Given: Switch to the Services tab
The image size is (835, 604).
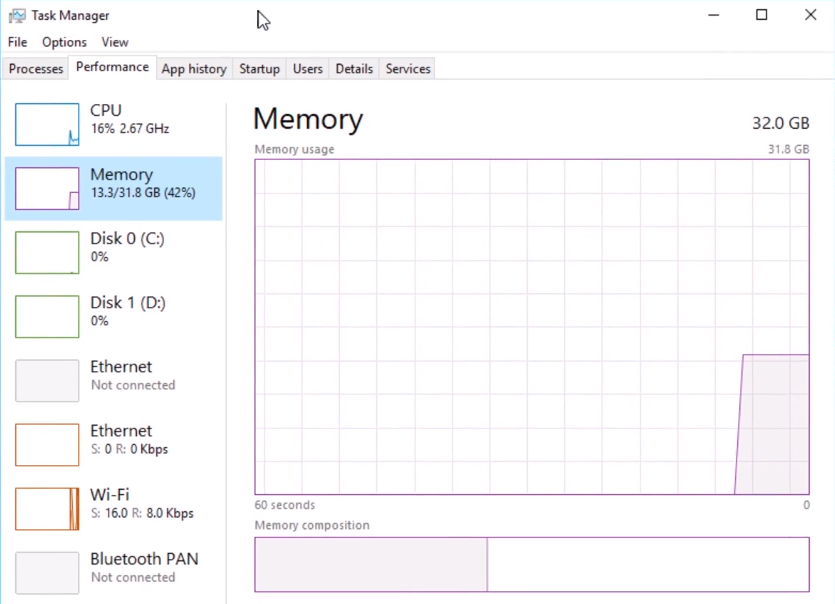Looking at the screenshot, I should [408, 69].
